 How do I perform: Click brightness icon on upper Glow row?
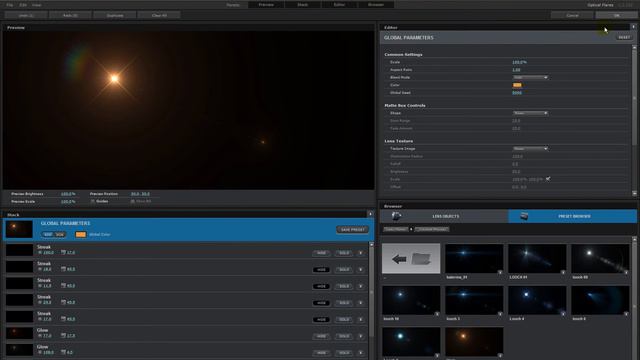pos(40,336)
